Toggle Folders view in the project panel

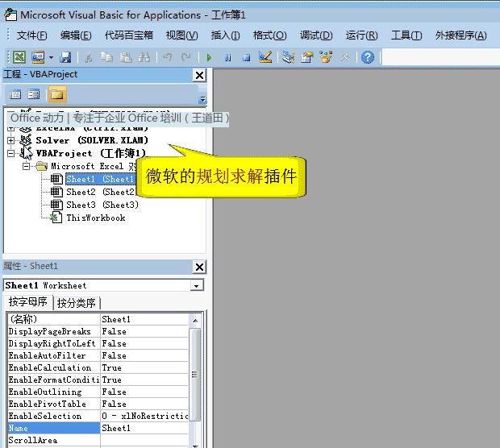pyautogui.click(x=57, y=94)
